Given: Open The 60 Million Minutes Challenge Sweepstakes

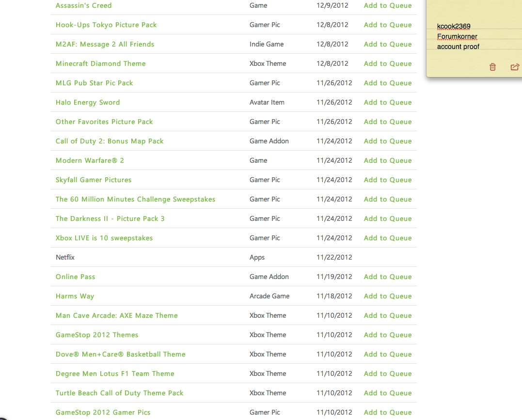Looking at the screenshot, I should (136, 199).
